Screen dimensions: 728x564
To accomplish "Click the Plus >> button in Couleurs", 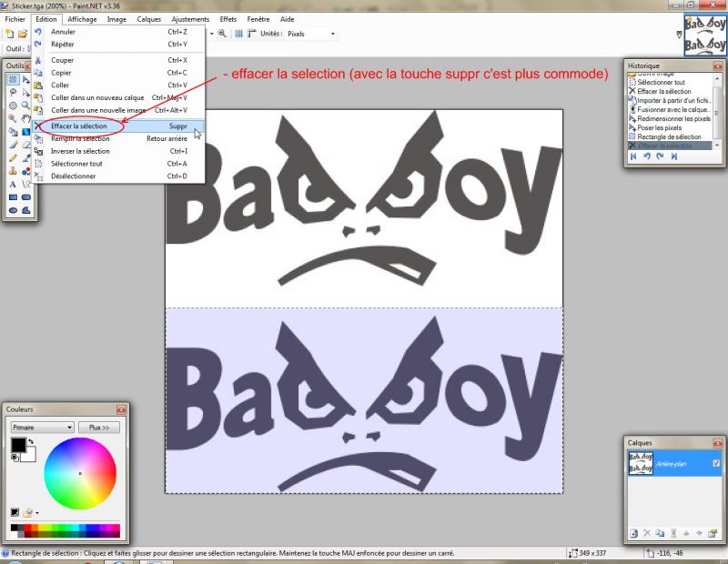I will [x=99, y=428].
